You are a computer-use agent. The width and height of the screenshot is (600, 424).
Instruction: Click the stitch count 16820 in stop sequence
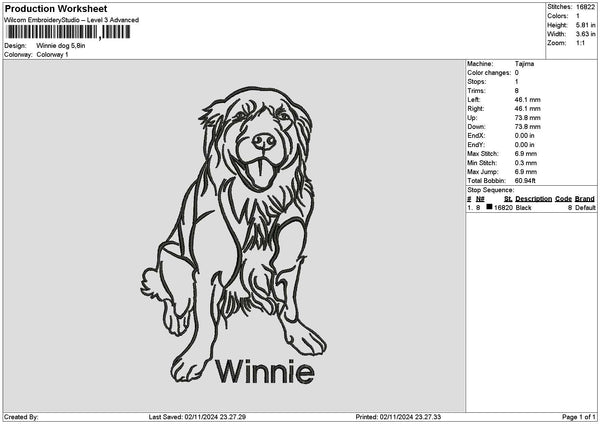tap(503, 207)
